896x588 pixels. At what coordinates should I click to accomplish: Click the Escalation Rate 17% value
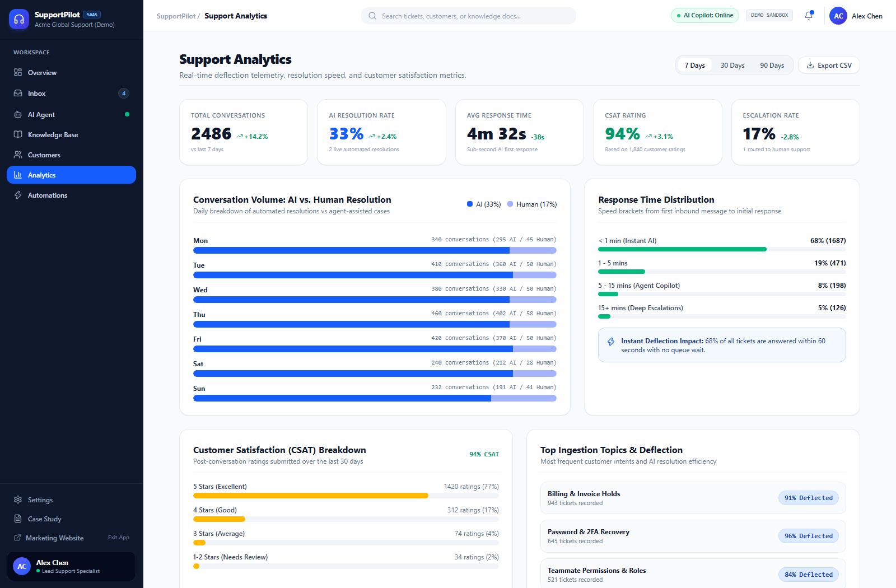coord(759,134)
